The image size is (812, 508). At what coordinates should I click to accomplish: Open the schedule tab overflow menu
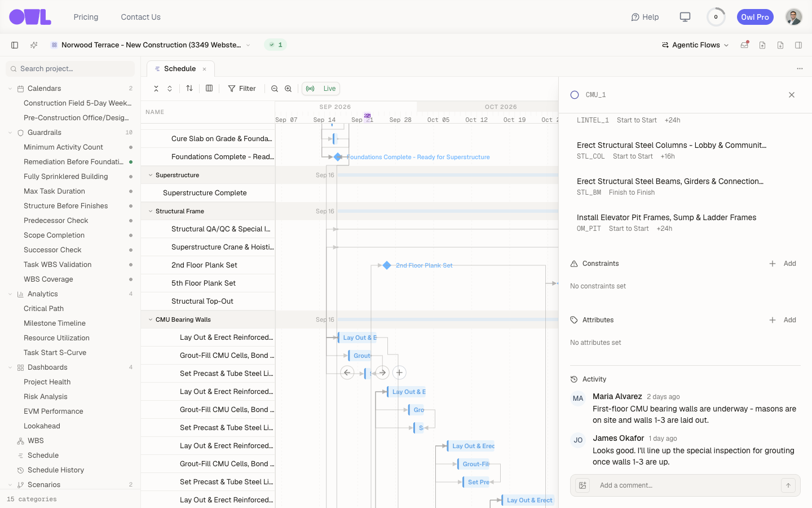[x=800, y=69]
